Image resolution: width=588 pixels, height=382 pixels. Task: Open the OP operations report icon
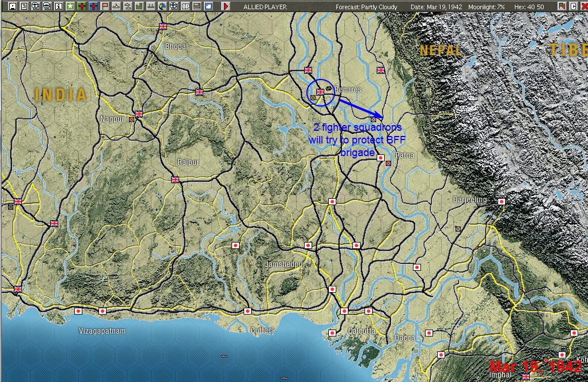tap(185, 6)
